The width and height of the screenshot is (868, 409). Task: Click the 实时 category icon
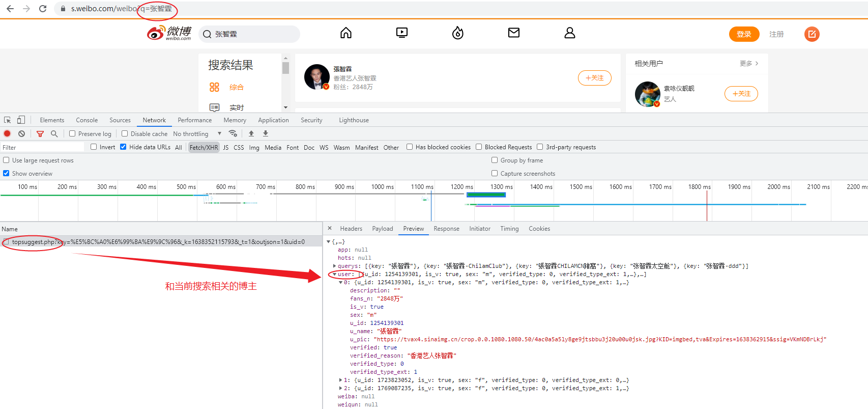point(215,107)
